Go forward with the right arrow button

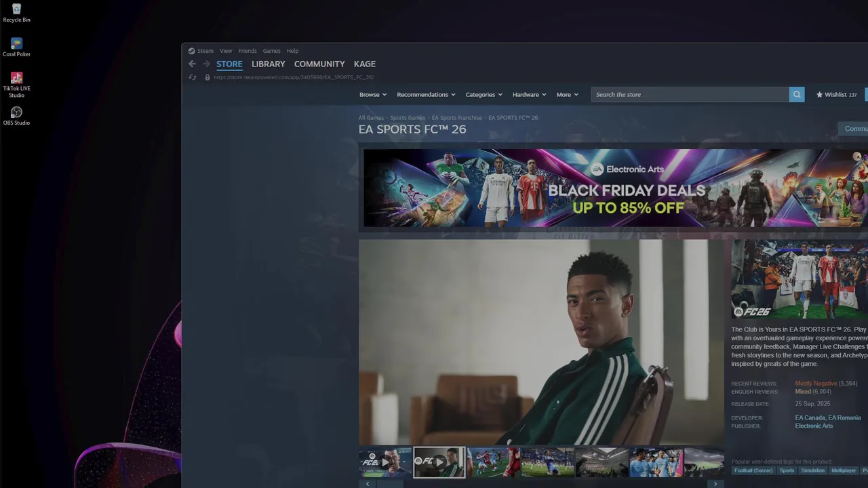pyautogui.click(x=206, y=64)
